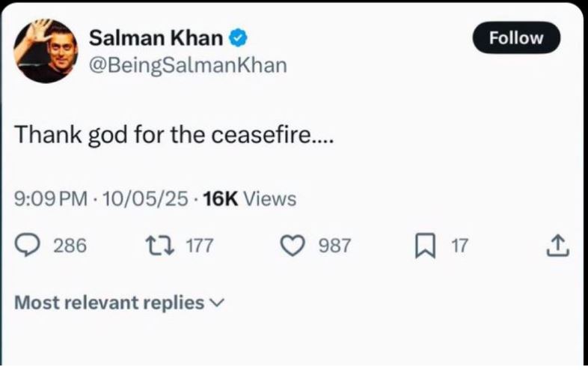
Task: View the 16K Views analytics
Action: pos(249,199)
